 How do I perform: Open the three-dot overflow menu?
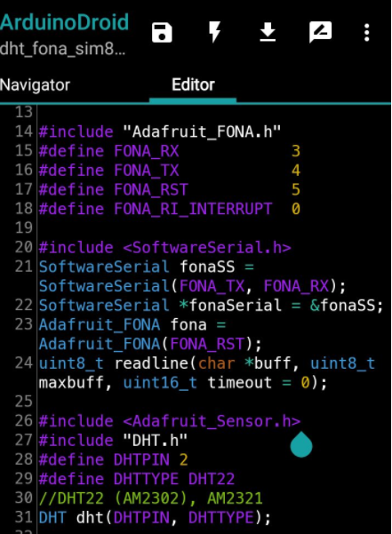(367, 33)
